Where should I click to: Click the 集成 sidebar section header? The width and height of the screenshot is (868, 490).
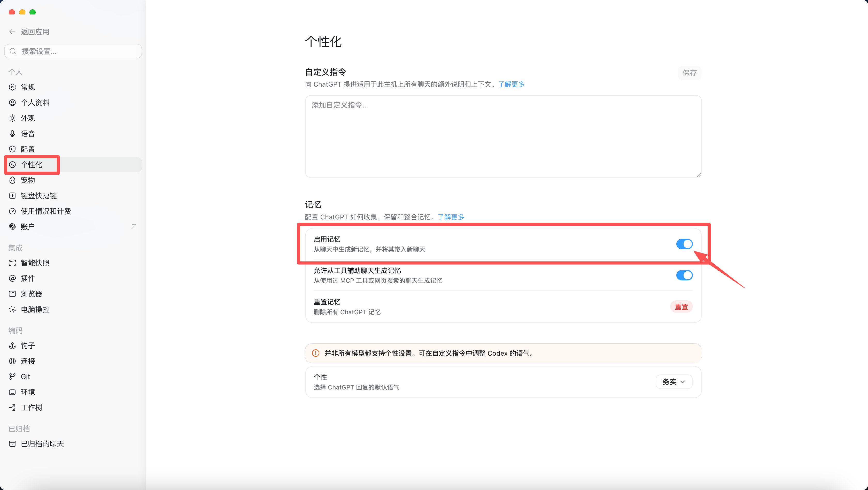tap(16, 248)
